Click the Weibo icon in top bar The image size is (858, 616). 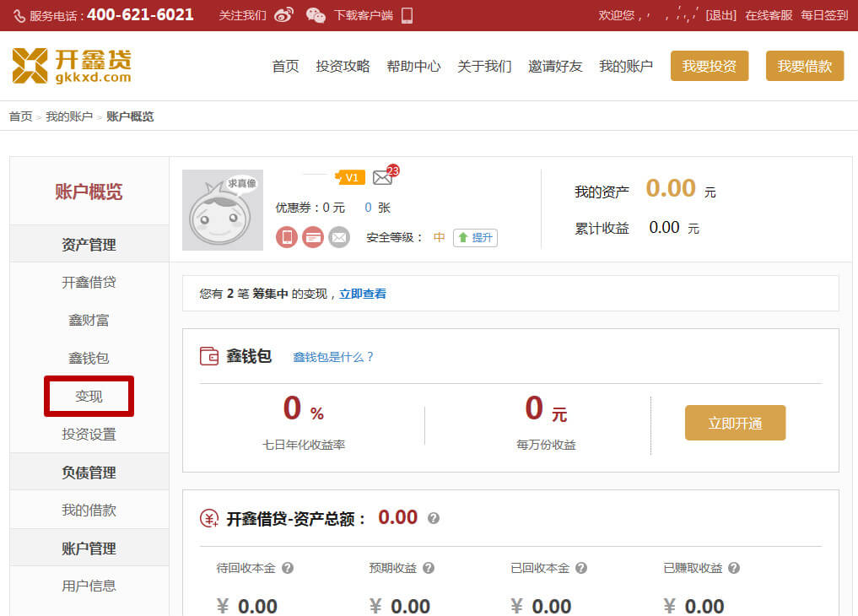coord(284,15)
